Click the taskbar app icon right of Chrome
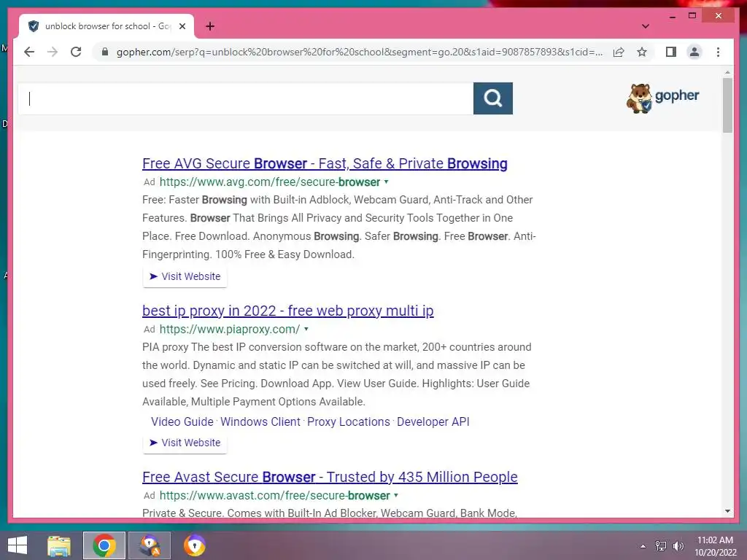747x560 pixels. click(x=150, y=545)
